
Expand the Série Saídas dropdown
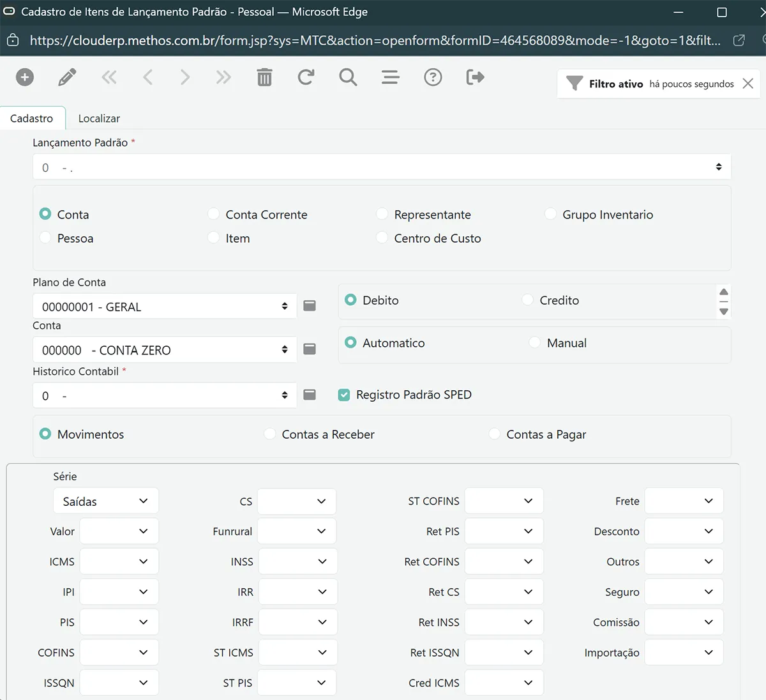[106, 501]
